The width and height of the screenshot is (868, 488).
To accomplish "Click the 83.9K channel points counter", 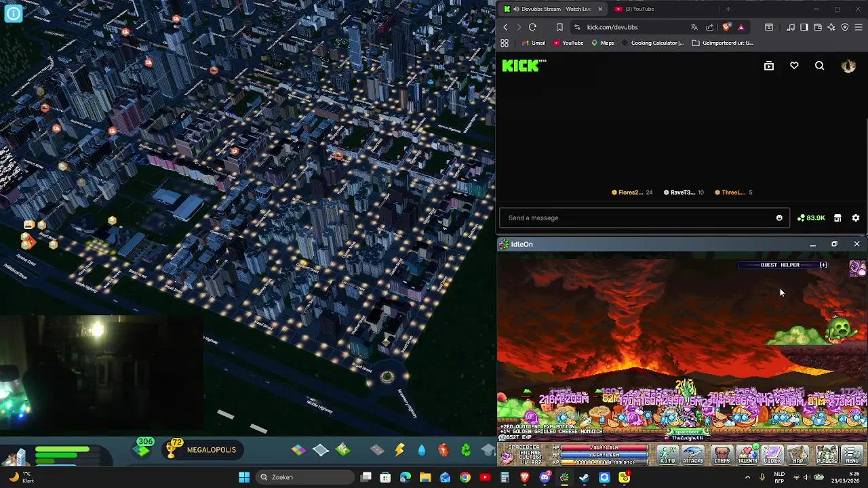I will coord(811,218).
